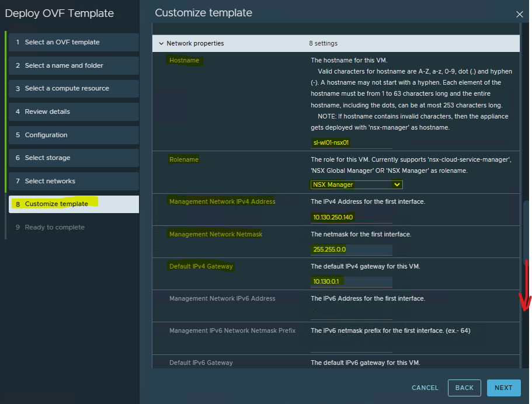Click the Management Network IPv4 Address label
Screen dimensions: 532x404
coord(222,201)
